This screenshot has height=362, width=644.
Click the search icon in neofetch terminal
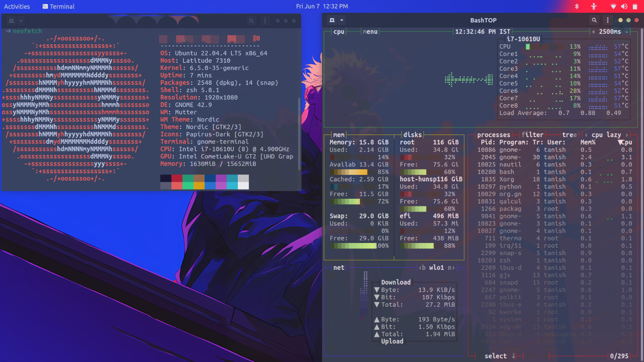pos(252,21)
